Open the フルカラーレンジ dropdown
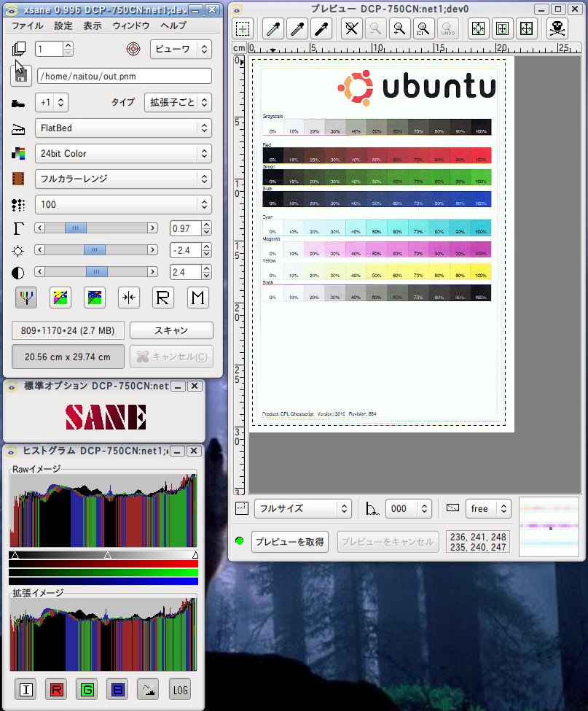This screenshot has width=588, height=711. click(123, 179)
